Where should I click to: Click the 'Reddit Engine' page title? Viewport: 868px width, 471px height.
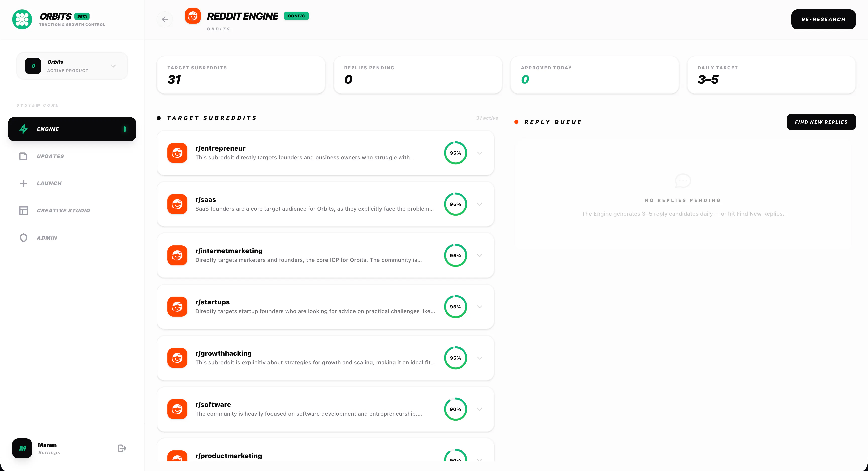click(x=242, y=16)
